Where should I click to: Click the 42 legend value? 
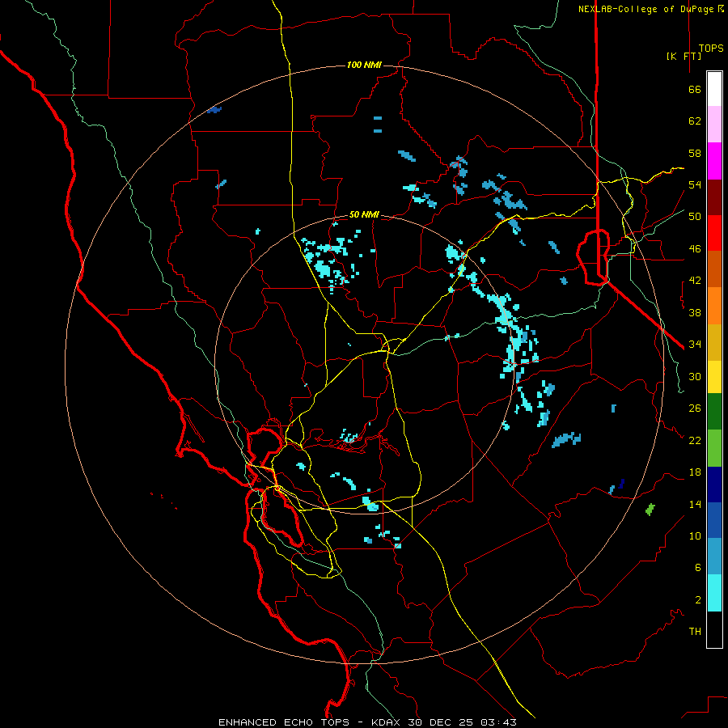coord(695,281)
